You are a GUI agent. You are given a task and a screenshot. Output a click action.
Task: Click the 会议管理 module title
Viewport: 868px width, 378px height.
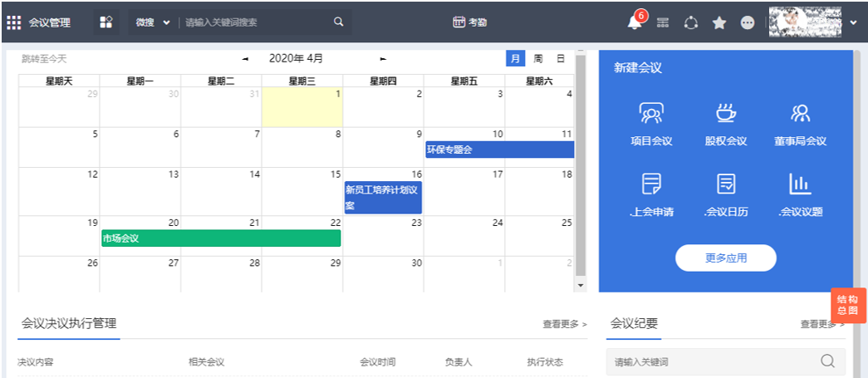(50, 22)
